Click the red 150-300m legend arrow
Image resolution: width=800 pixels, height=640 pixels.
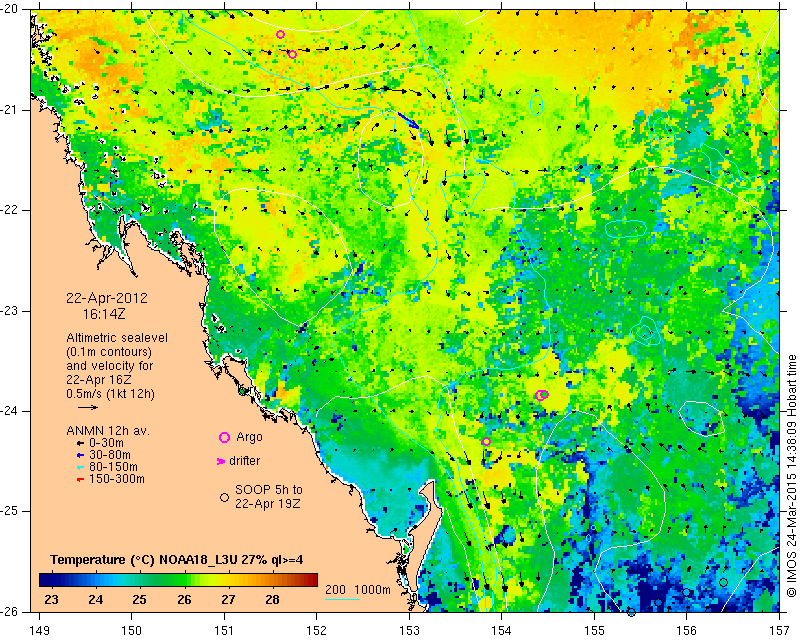pos(80,480)
